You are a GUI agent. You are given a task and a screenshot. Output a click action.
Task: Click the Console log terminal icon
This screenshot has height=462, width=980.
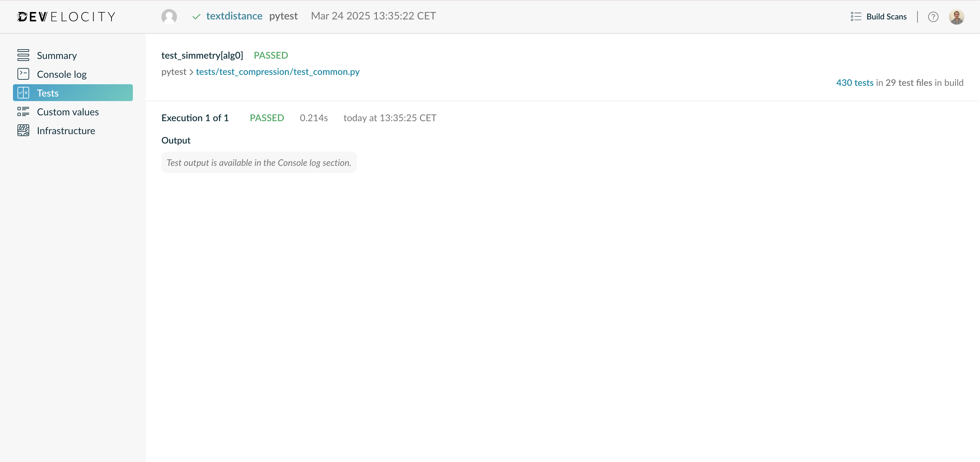coord(23,74)
